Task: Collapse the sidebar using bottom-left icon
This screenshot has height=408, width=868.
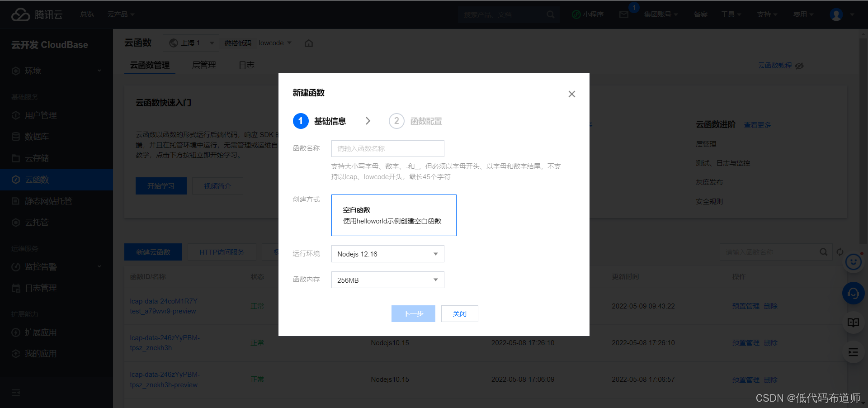Action: (16, 393)
